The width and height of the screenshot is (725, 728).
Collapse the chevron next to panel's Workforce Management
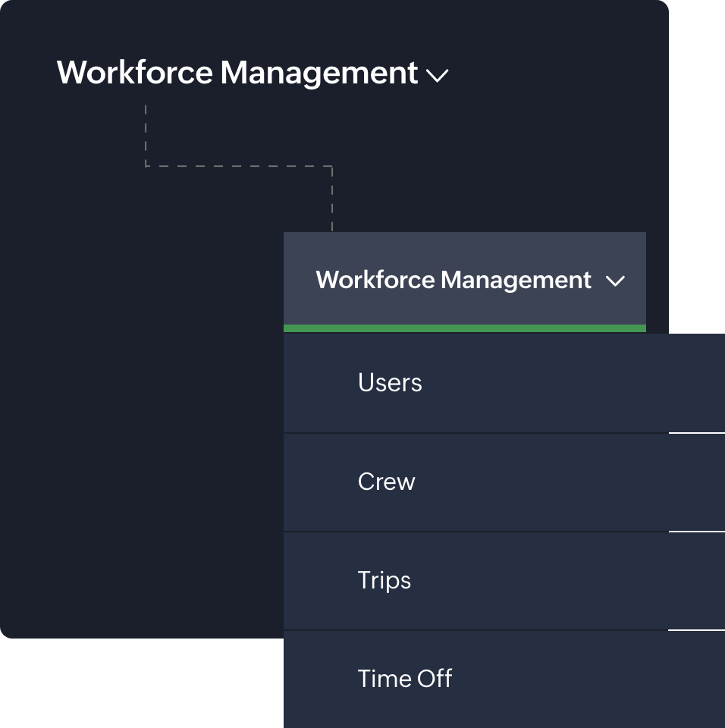[617, 281]
